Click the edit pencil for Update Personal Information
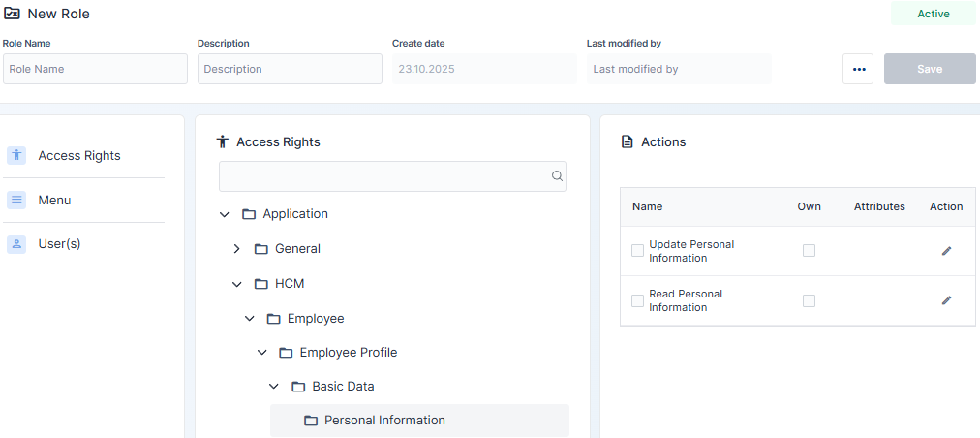Image resolution: width=980 pixels, height=438 pixels. 946,251
